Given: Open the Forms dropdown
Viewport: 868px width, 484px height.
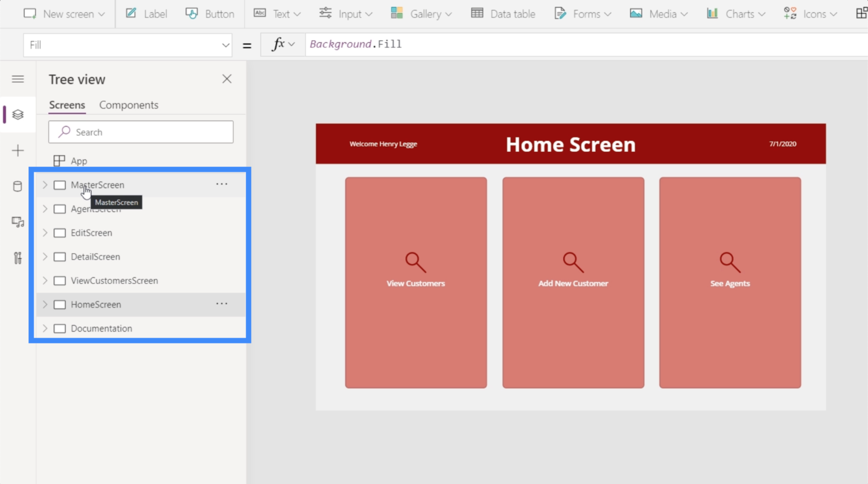Looking at the screenshot, I should (x=582, y=14).
